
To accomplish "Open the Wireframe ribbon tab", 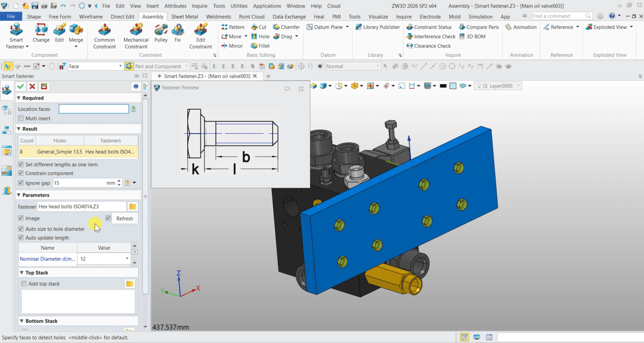I will click(x=91, y=17).
